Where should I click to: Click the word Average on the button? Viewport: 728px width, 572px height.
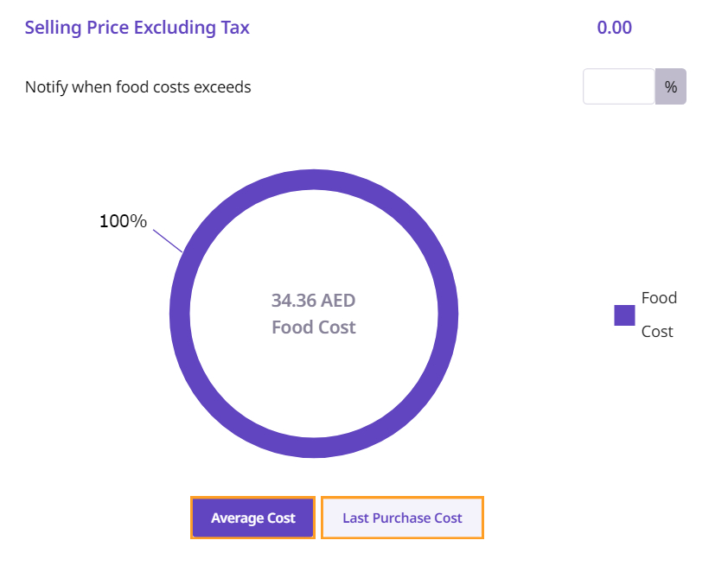(x=236, y=518)
